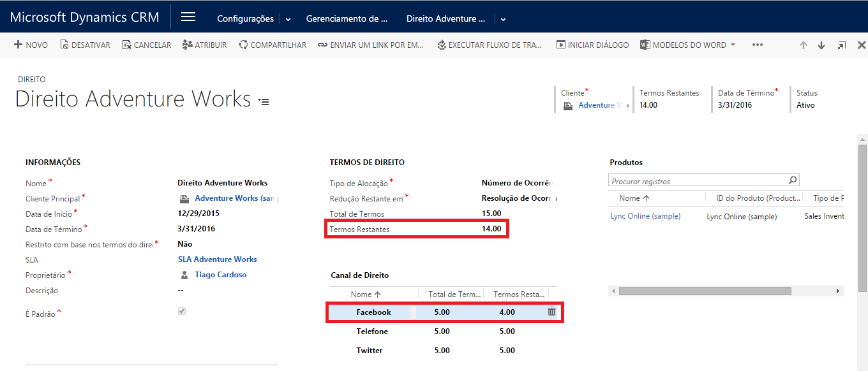Click the more commands ellipsis
Screen dimensions: 868x371
point(758,45)
